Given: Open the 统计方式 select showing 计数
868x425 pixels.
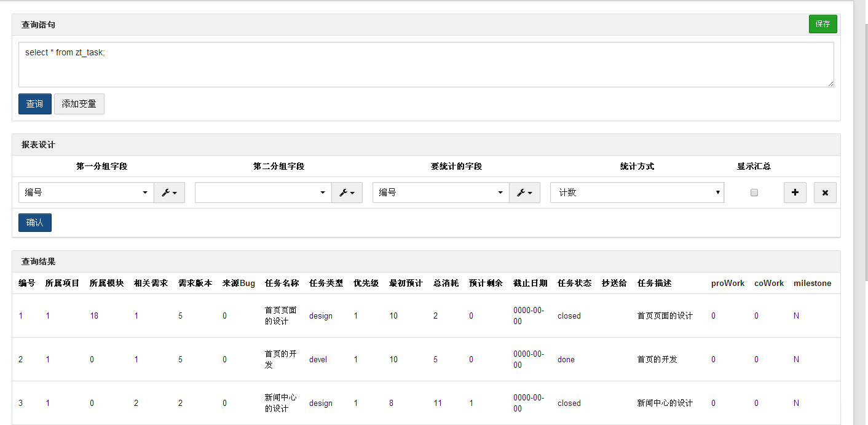Looking at the screenshot, I should [x=637, y=193].
